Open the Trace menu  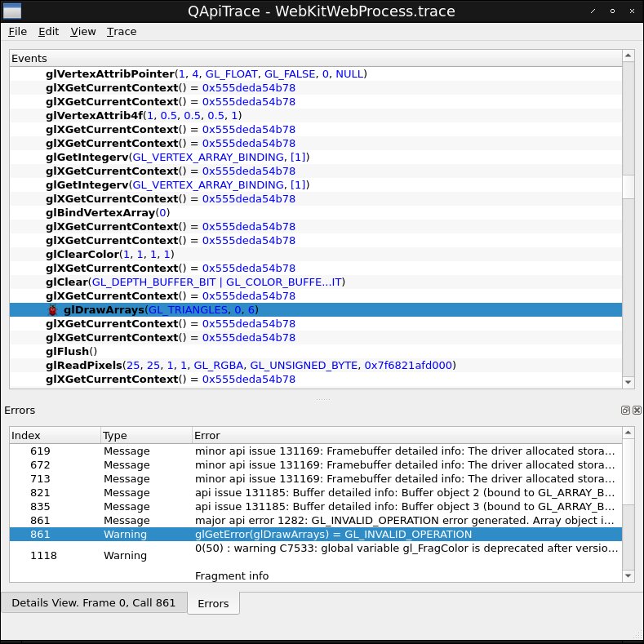(x=122, y=32)
